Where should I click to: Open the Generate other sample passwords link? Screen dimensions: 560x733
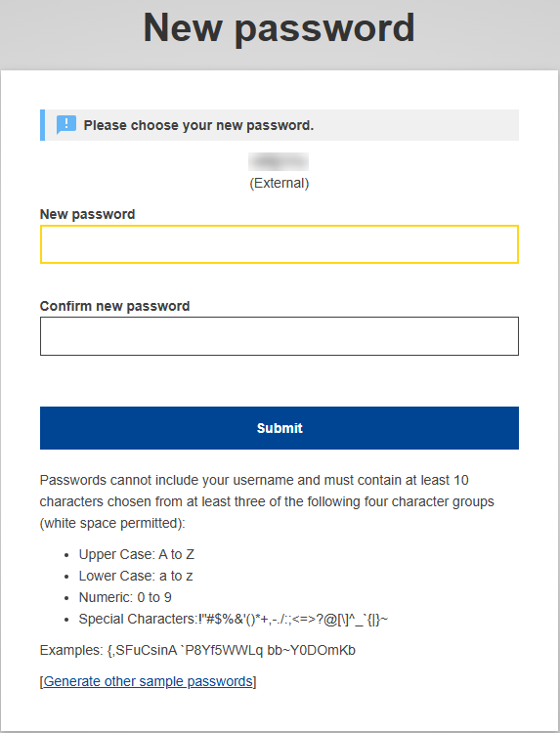149,681
